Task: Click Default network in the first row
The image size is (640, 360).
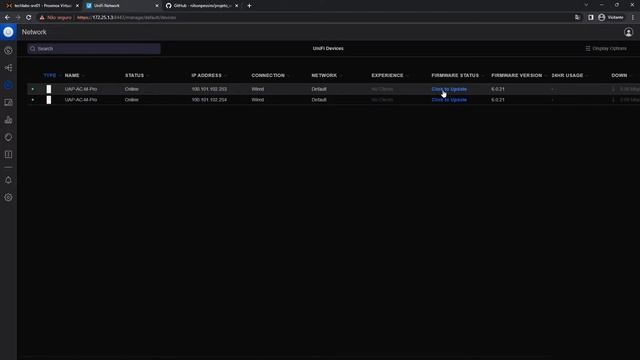Action: tap(319, 89)
